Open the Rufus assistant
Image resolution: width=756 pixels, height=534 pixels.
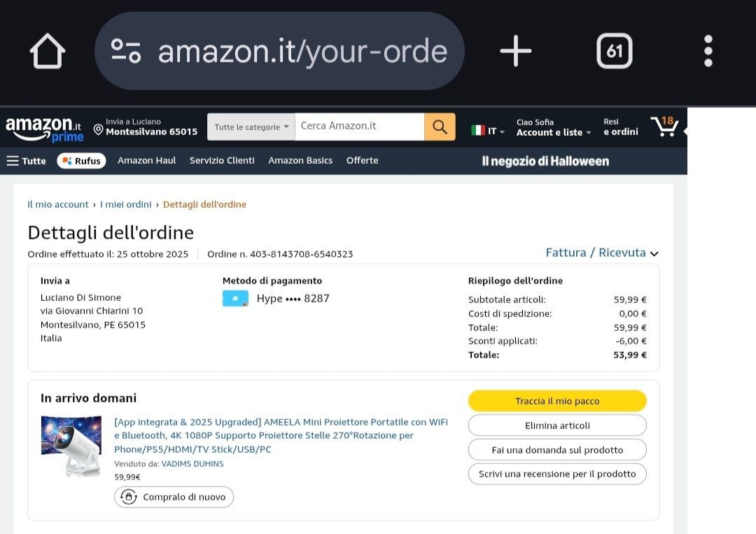[81, 161]
